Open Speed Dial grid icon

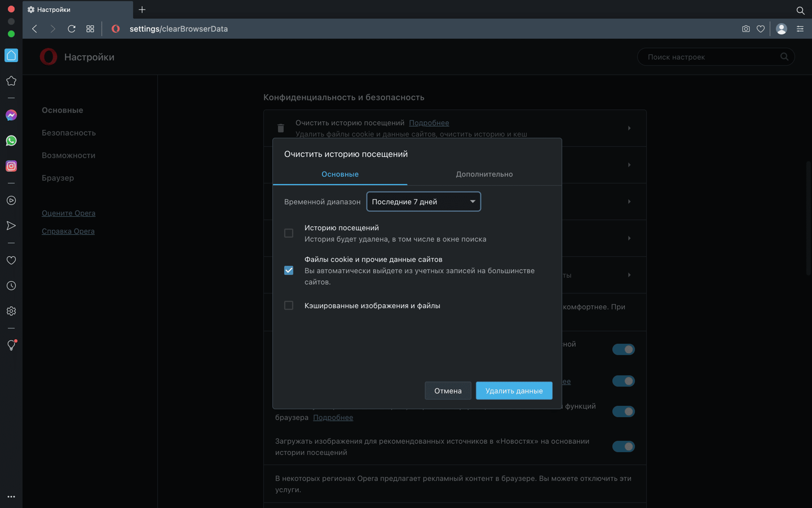[x=90, y=29]
